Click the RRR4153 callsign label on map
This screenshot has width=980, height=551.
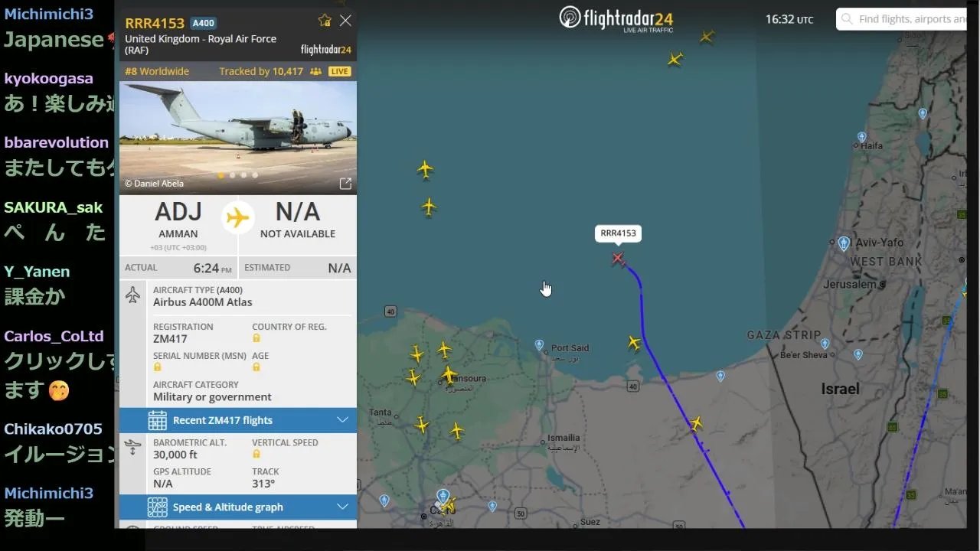(618, 233)
